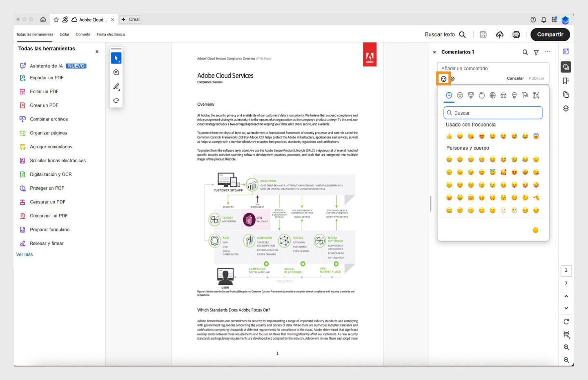
Task: Switch to food apple emoji category tab
Action: pyautogui.click(x=482, y=95)
